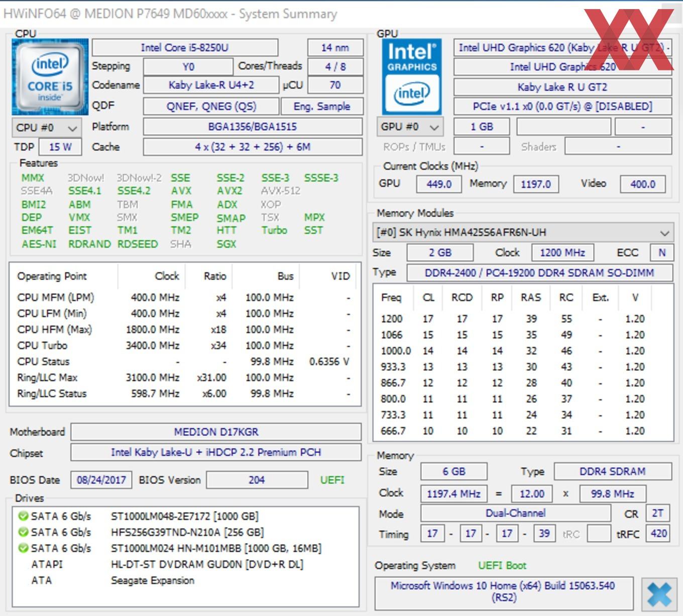Click the DDR4-2400 / PC4-19200 type field
The image size is (683, 616).
coord(539,273)
